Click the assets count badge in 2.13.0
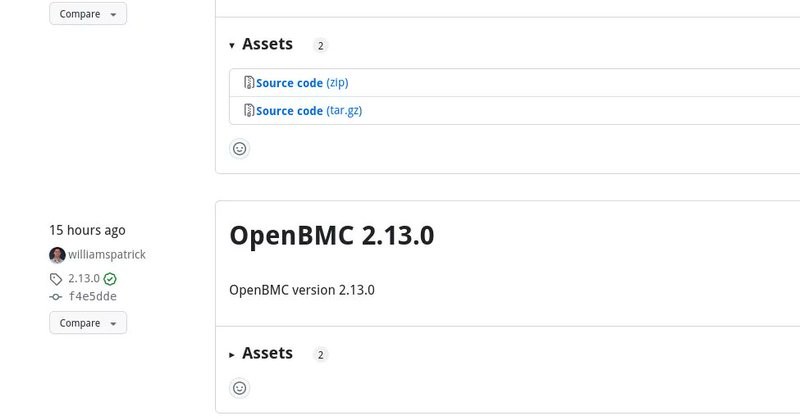Image resolution: width=800 pixels, height=419 pixels. pos(320,355)
